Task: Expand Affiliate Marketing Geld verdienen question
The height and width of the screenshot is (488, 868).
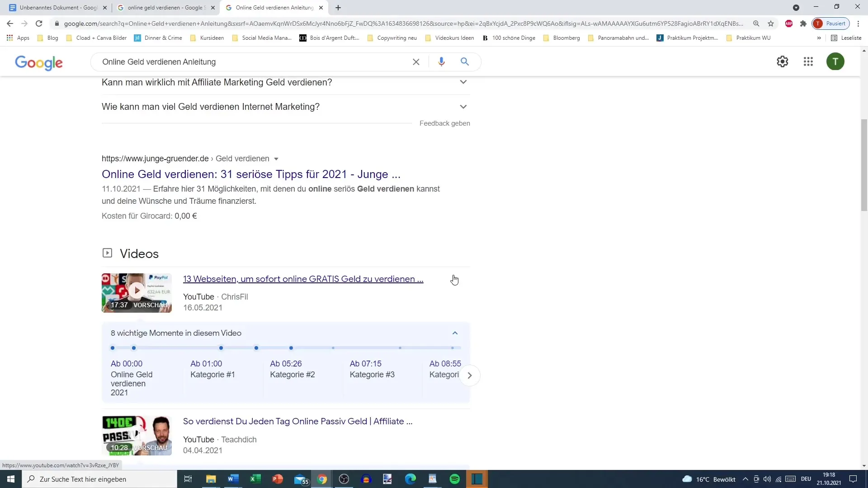Action: (286, 82)
